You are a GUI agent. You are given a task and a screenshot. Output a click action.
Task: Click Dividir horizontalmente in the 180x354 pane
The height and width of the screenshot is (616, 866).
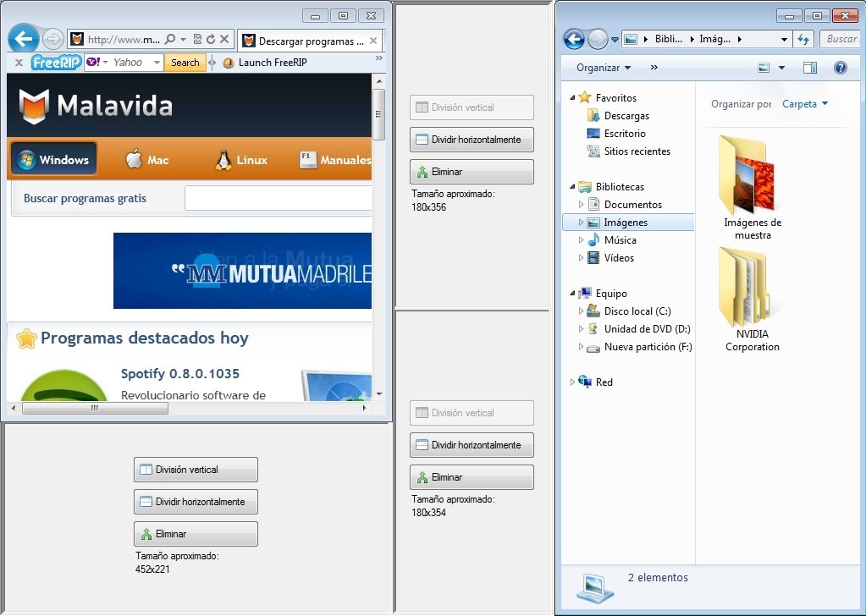coord(472,445)
